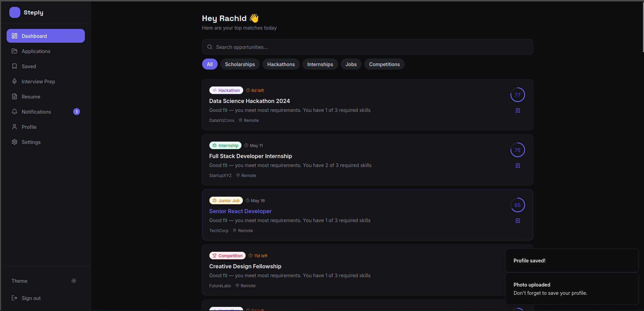644x311 pixels.
Task: Bookmark the Data Science Hackathon 2024
Action: click(517, 111)
